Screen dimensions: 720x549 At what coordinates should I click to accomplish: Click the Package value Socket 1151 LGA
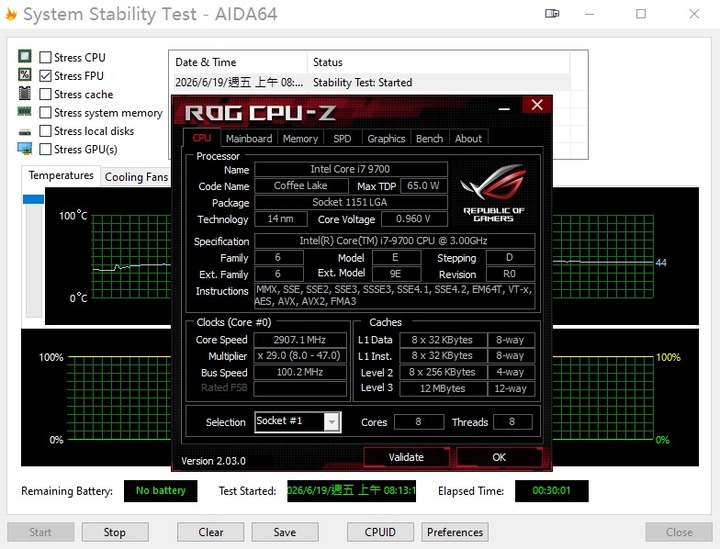point(351,202)
